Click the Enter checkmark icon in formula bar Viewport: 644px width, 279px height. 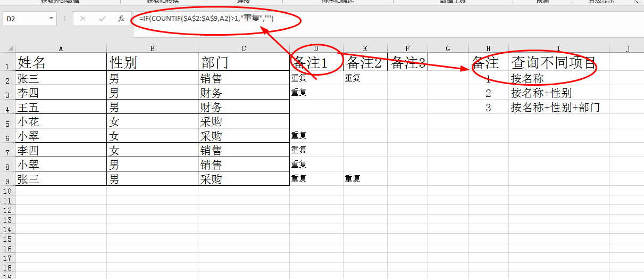tap(102, 19)
